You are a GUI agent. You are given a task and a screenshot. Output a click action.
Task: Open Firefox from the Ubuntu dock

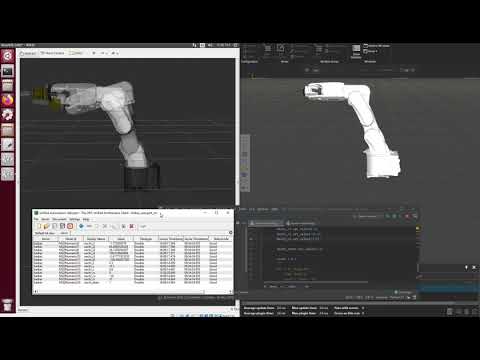[7, 100]
